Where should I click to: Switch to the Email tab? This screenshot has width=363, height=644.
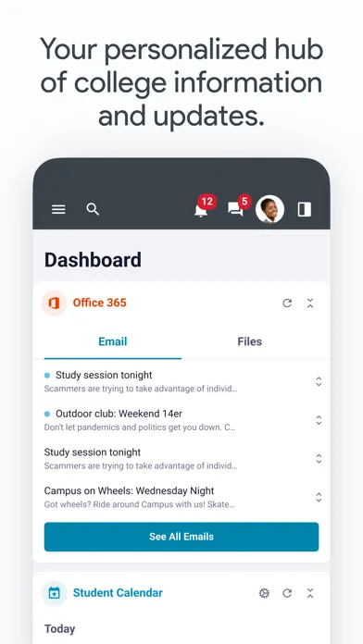pos(113,341)
